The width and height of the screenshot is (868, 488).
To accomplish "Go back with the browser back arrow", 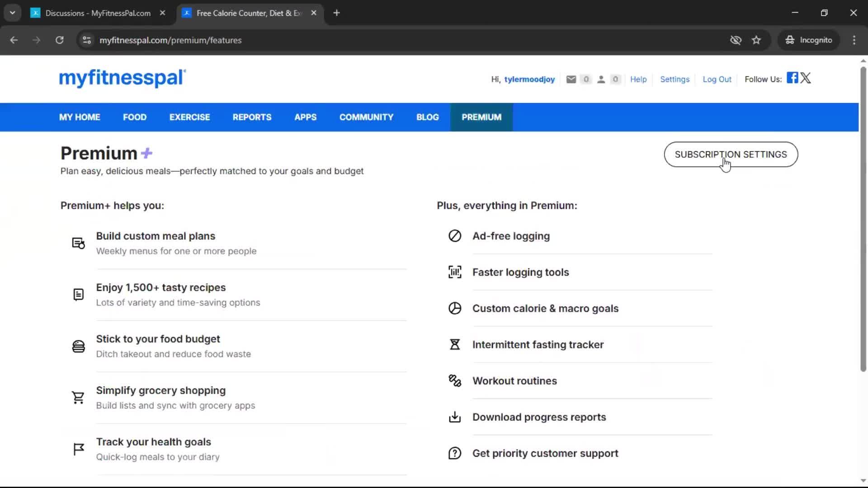I will (14, 40).
